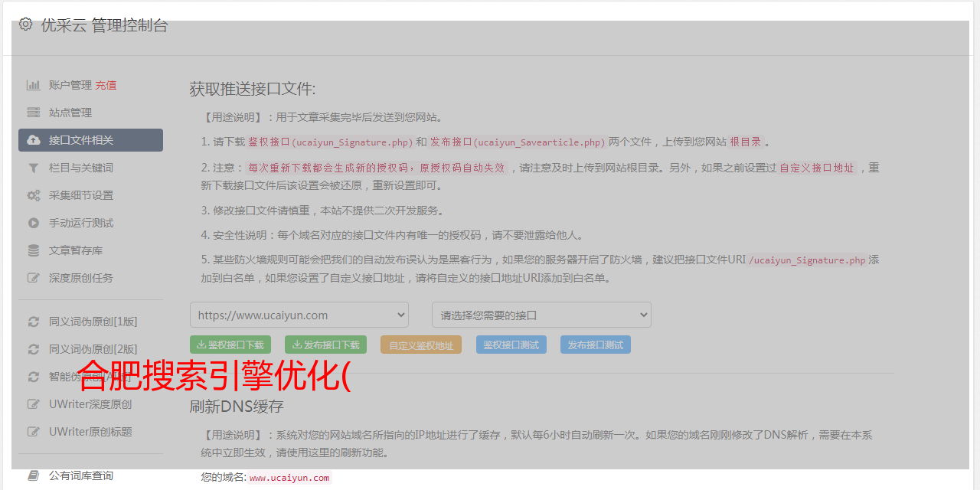Click the filter icon for 栏目与关键词

pos(34,168)
